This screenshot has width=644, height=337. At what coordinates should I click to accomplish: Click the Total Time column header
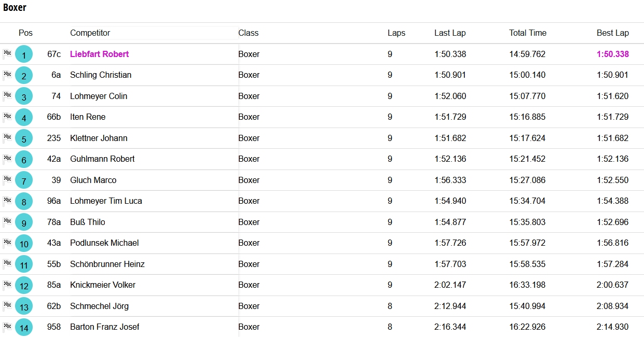point(527,33)
